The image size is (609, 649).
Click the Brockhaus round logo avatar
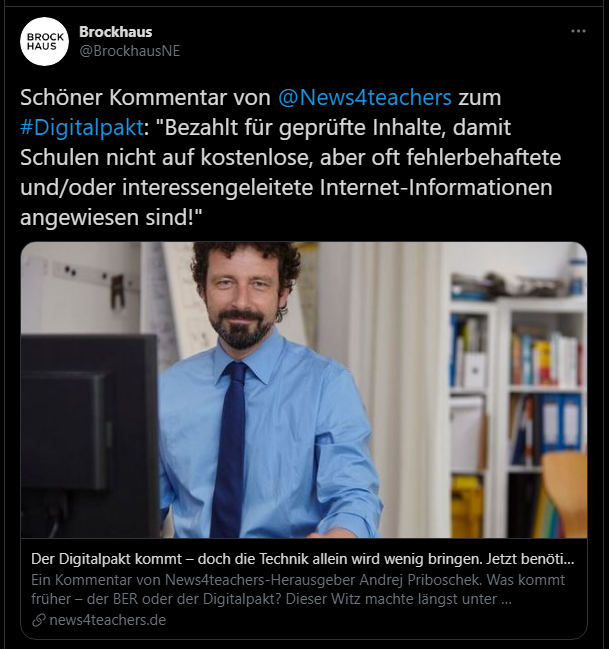(x=44, y=41)
